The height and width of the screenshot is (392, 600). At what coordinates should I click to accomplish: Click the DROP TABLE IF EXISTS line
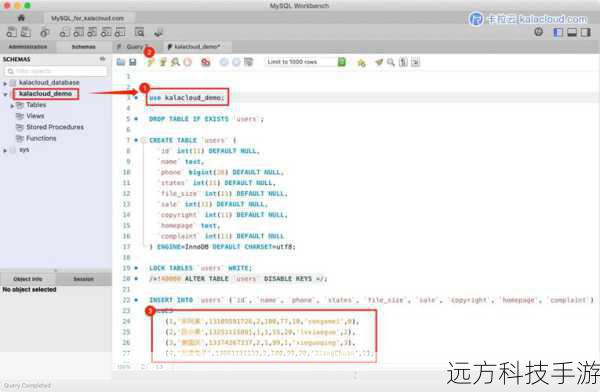pyautogui.click(x=206, y=119)
